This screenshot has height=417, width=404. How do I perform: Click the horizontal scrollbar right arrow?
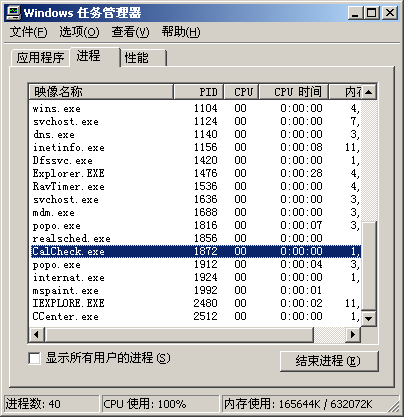(353, 334)
